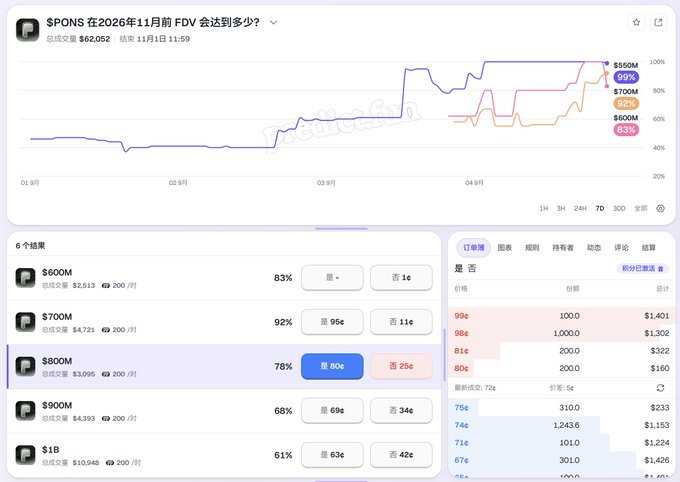The image size is (680, 482).
Task: Select the 80¢ ask order row
Action: point(562,368)
